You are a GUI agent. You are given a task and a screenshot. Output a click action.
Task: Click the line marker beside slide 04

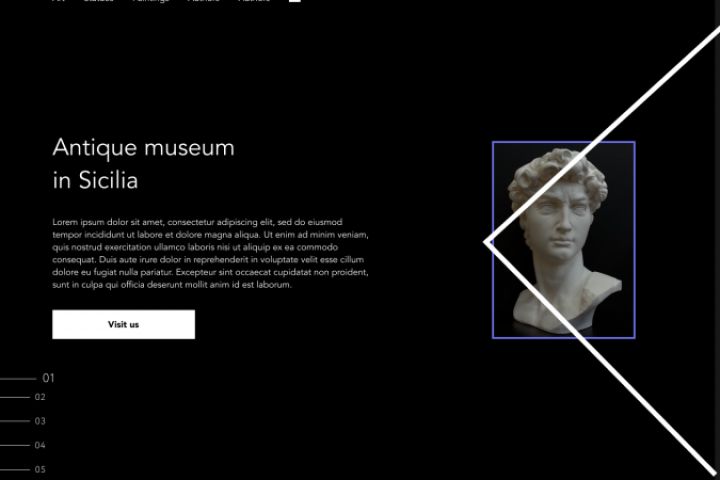pos(15,445)
